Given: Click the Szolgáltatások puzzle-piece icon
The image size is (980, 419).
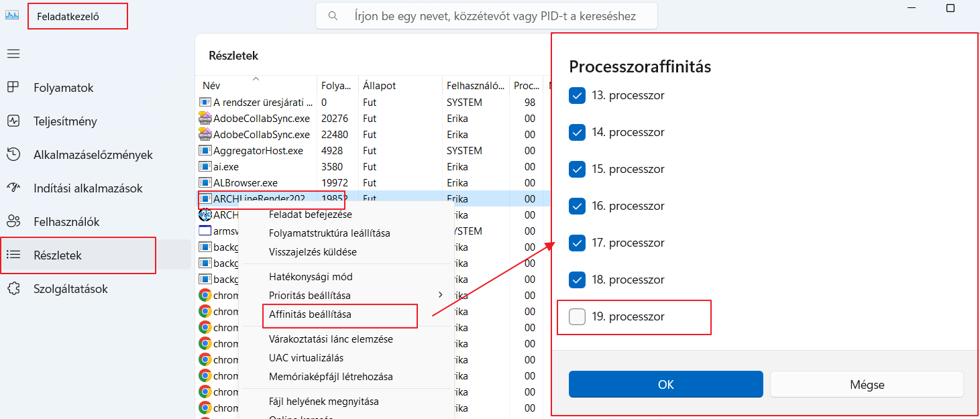Looking at the screenshot, I should [13, 288].
